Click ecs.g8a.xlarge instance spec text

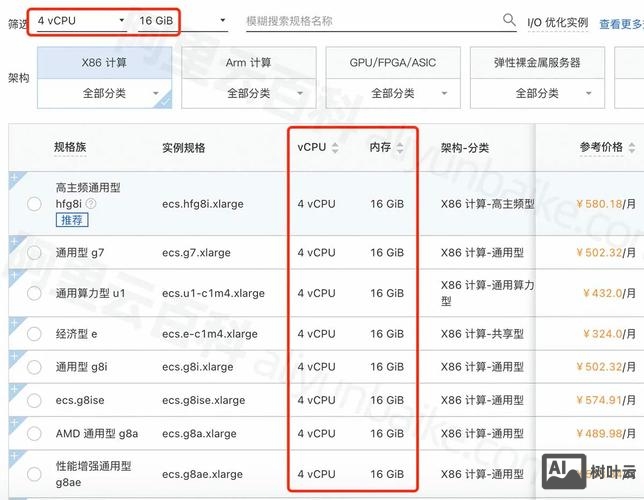coord(199,433)
